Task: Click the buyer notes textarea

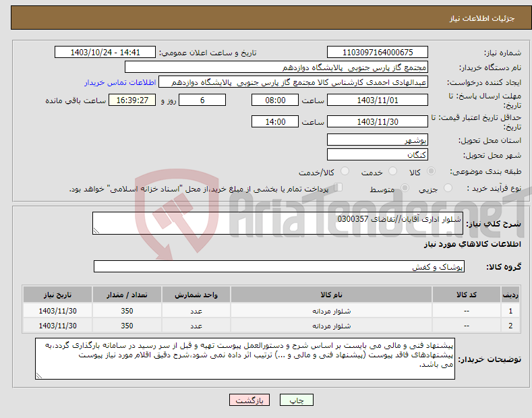Action: point(245,359)
